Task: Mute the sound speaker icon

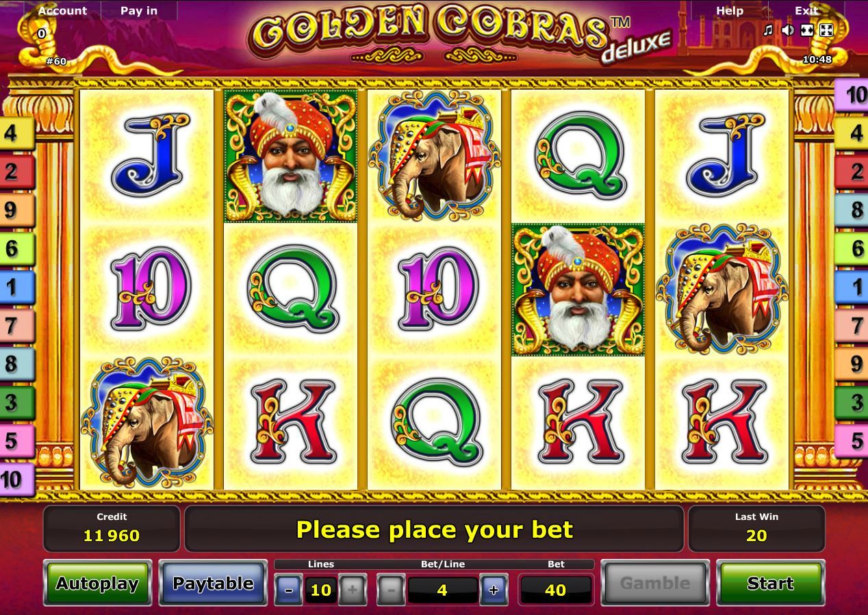Action: coord(788,30)
